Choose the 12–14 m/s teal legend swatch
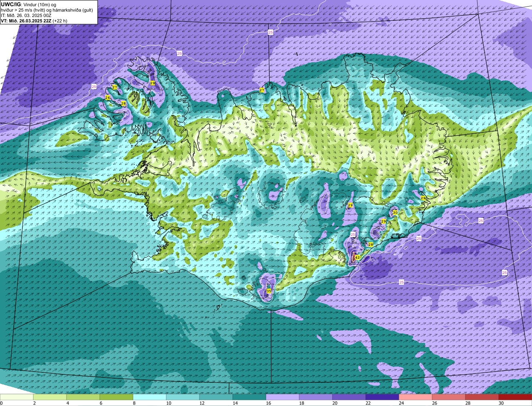This screenshot has height=406, width=532. (x=216, y=397)
